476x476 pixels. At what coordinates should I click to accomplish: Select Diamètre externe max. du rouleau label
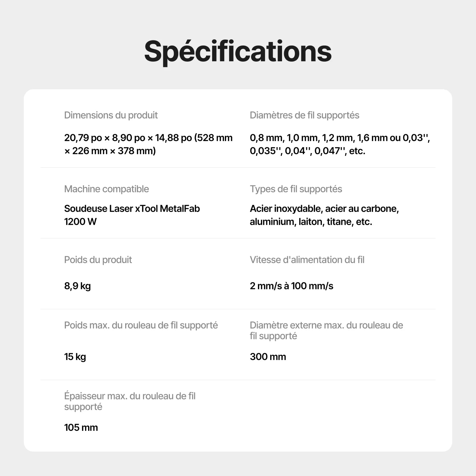tap(326, 331)
